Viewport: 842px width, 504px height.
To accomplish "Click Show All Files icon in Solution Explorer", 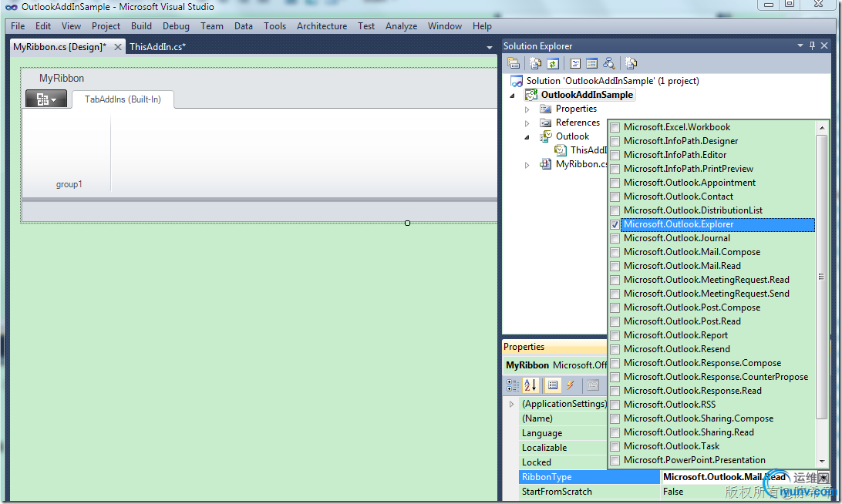I will [535, 63].
